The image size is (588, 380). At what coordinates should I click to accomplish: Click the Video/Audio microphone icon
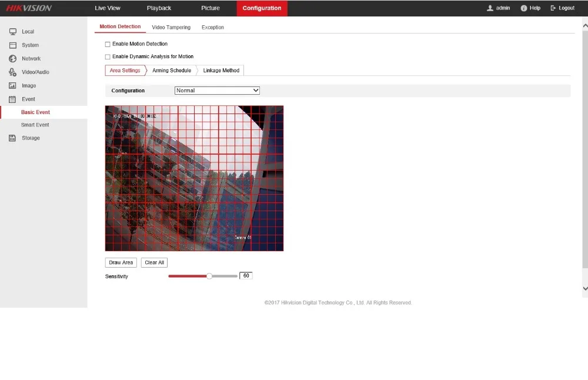[13, 72]
